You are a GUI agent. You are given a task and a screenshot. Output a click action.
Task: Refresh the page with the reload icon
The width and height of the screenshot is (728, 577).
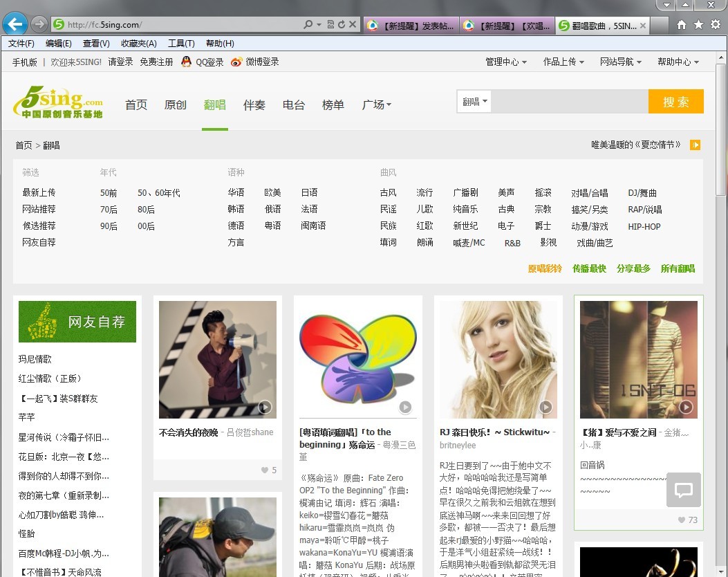(342, 25)
